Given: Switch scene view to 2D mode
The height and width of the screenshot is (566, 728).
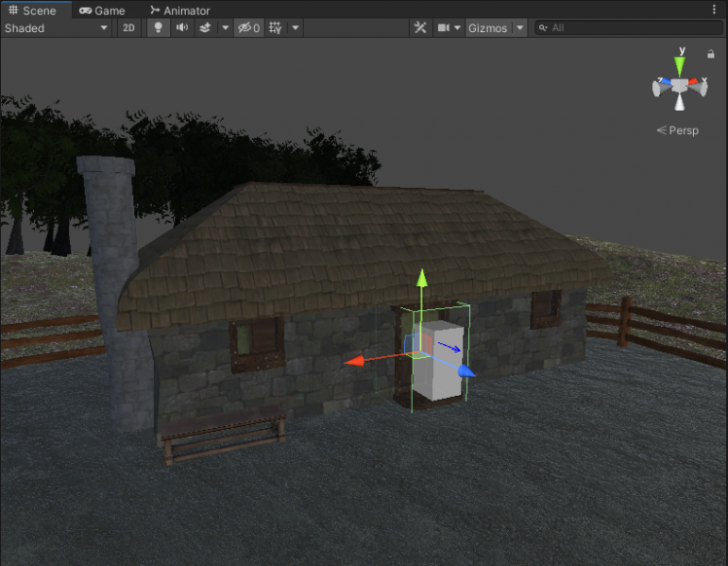Looking at the screenshot, I should pos(128,27).
